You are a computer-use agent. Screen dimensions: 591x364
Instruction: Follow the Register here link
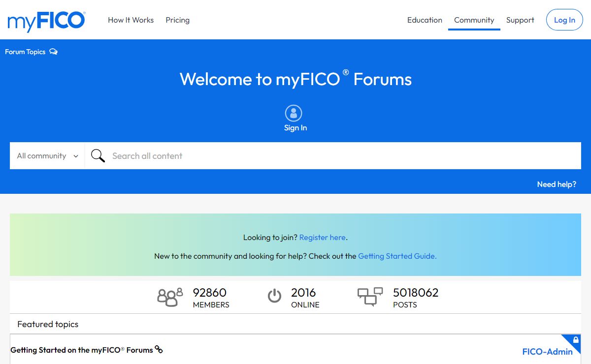click(x=323, y=238)
